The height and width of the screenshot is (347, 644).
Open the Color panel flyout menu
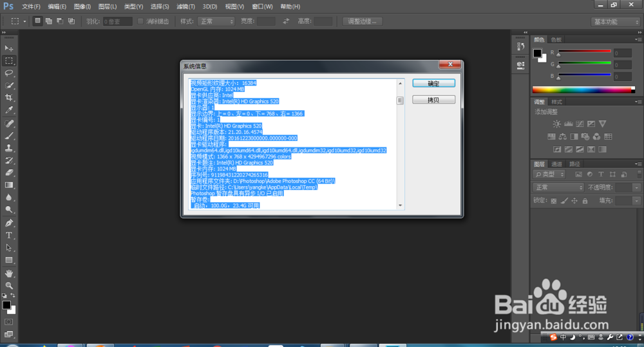coord(638,39)
